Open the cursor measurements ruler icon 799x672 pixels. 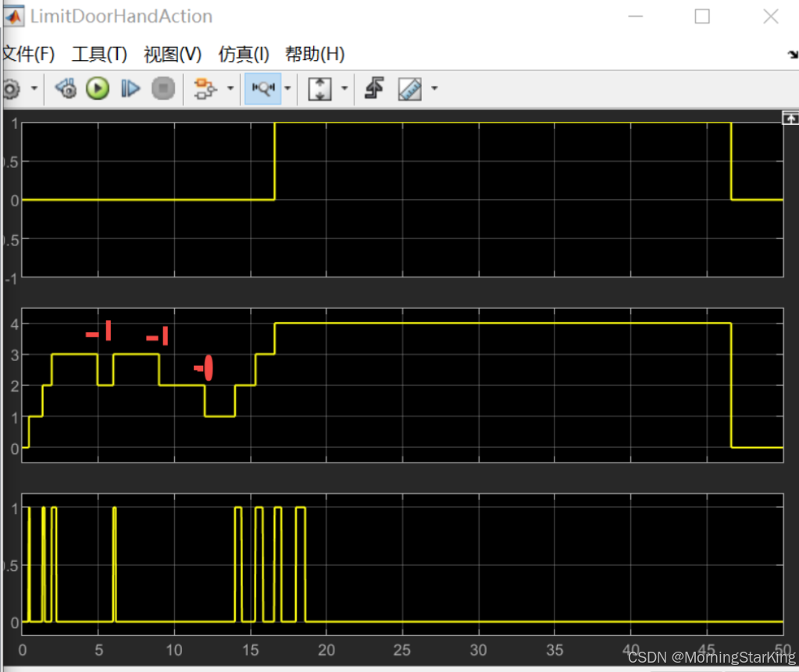(408, 88)
